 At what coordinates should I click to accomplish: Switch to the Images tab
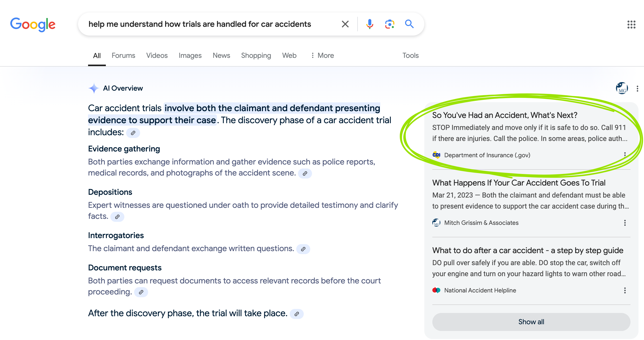(190, 55)
